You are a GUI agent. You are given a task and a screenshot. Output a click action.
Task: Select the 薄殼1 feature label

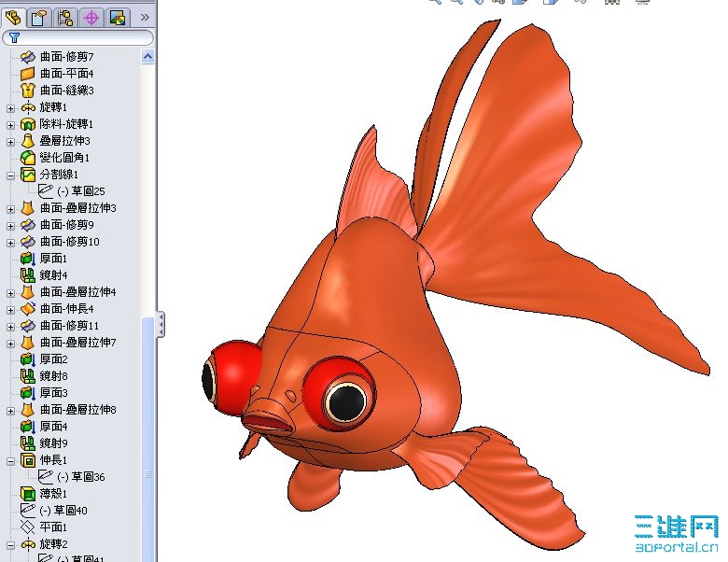53,493
